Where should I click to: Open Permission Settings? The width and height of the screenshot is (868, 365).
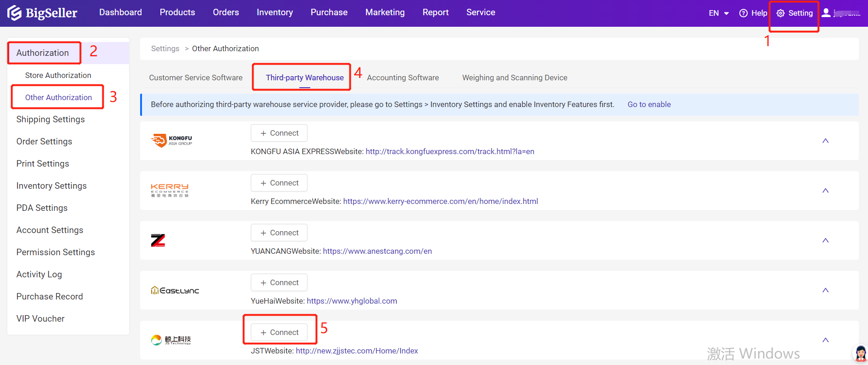[x=56, y=252]
